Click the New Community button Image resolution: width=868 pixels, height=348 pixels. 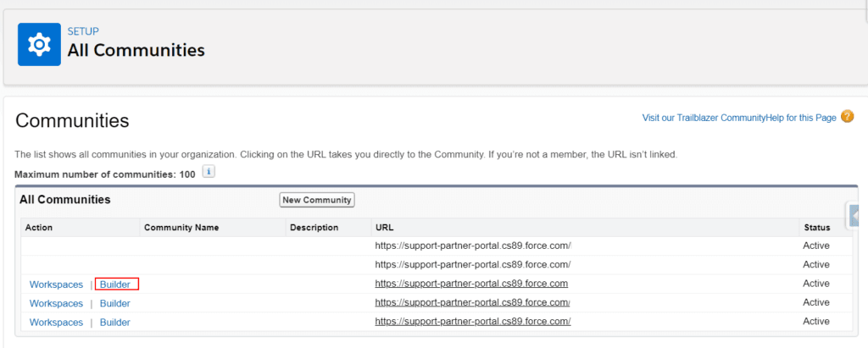tap(317, 200)
